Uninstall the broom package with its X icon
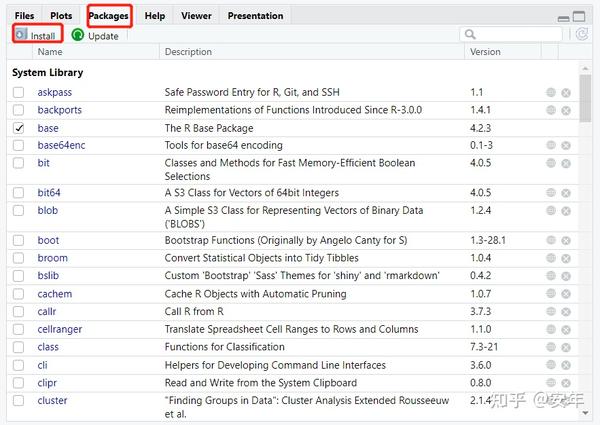This screenshot has width=600, height=425. pos(566,258)
